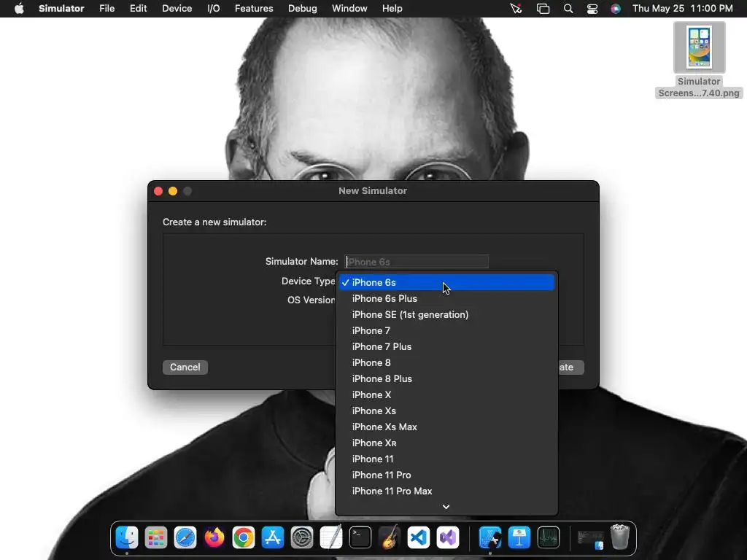Open Keynote from the Dock
Viewport: 747px width, 560px height.
[519, 537]
